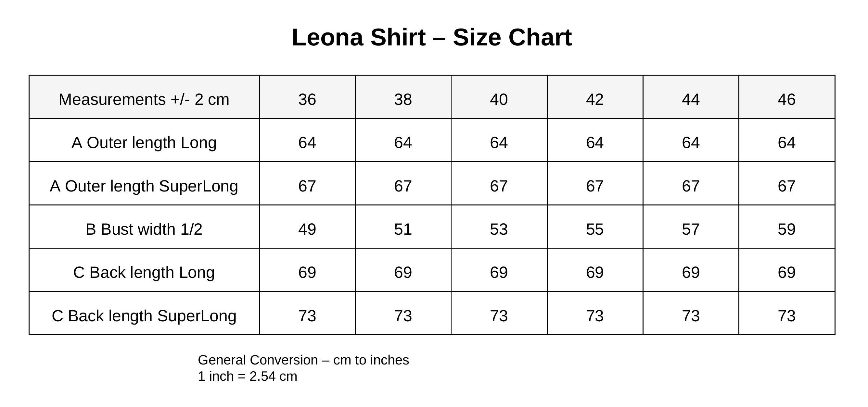Click the A Outer length SuperLong row label
This screenshot has height=407, width=868.
point(144,186)
